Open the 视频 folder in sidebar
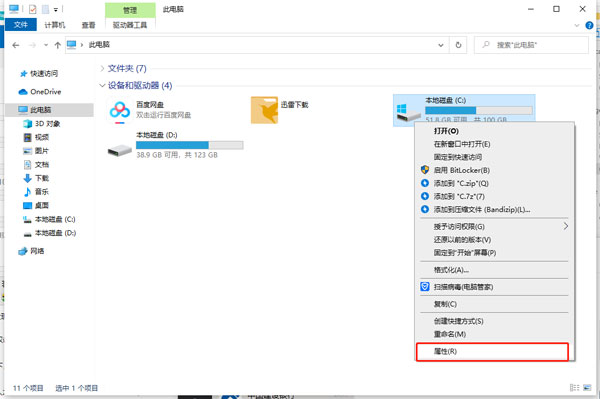Screen dimensions: 600x399 pos(36,137)
